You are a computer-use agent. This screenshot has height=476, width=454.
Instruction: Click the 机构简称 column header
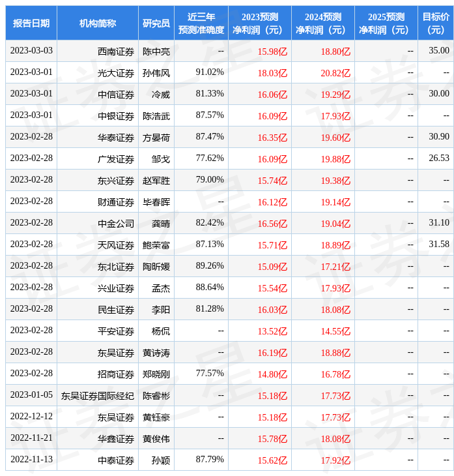(97, 23)
